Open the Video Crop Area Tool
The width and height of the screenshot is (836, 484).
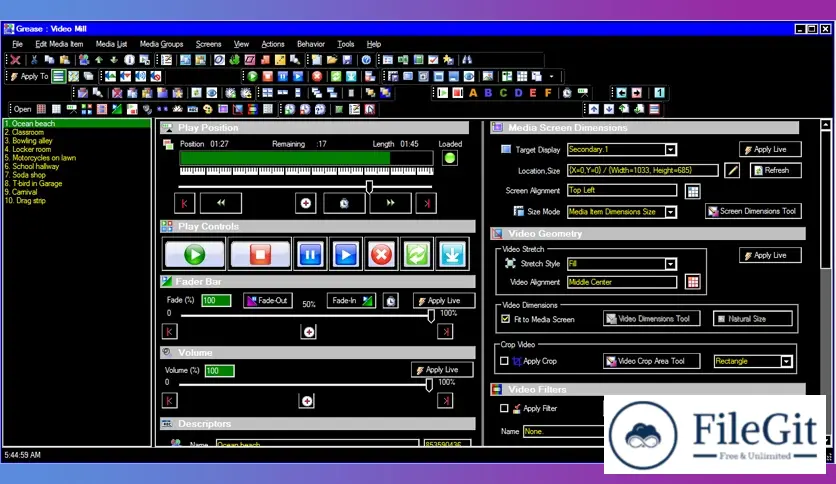(651, 361)
